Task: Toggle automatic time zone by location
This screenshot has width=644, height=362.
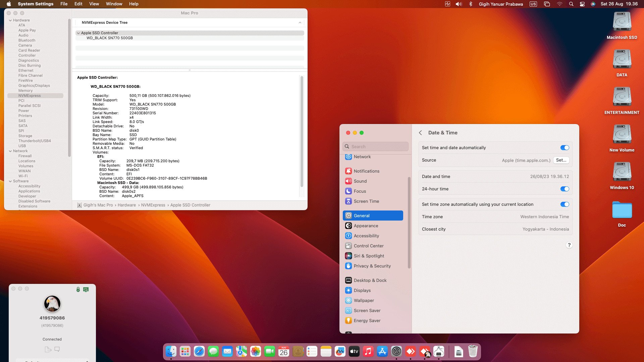Action: [565, 204]
